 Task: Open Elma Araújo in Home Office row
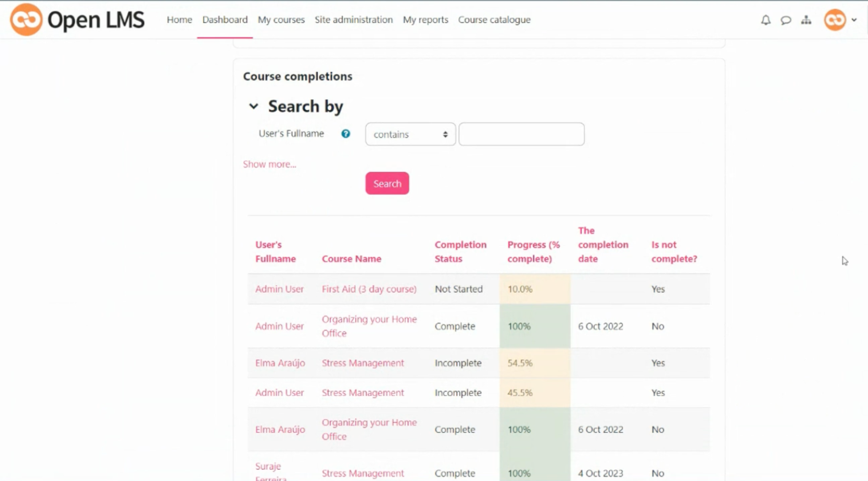(x=280, y=429)
